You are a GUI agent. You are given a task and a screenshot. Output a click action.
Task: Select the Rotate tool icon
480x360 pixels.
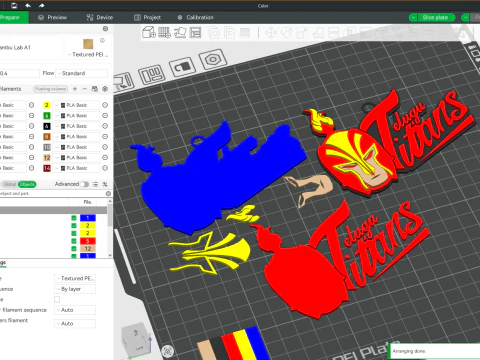pos(286,33)
